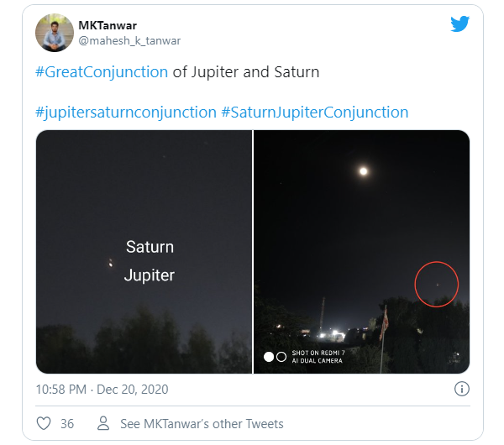The height and width of the screenshot is (445, 504).
Task: Open the #SaturnJupiterConjunction hashtag
Action: [315, 112]
